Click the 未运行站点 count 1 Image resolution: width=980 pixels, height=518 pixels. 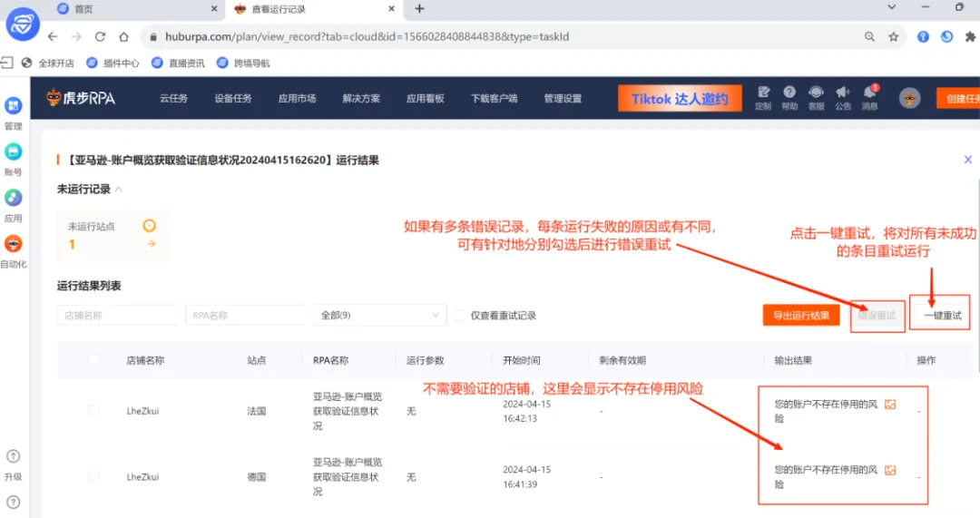pyautogui.click(x=72, y=244)
